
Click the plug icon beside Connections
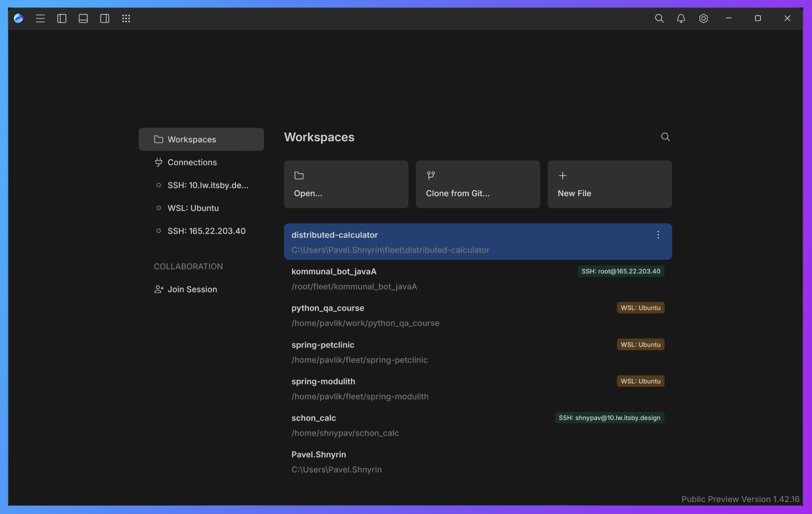(159, 162)
